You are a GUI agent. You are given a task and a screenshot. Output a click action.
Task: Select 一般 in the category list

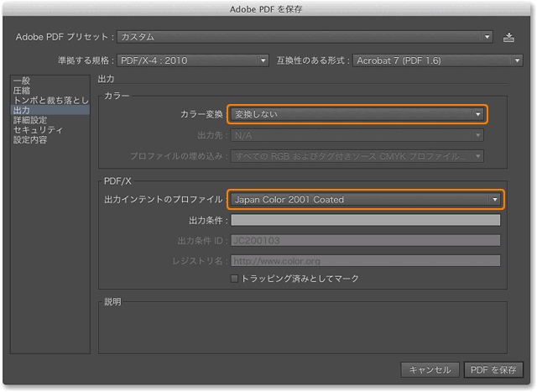click(23, 80)
